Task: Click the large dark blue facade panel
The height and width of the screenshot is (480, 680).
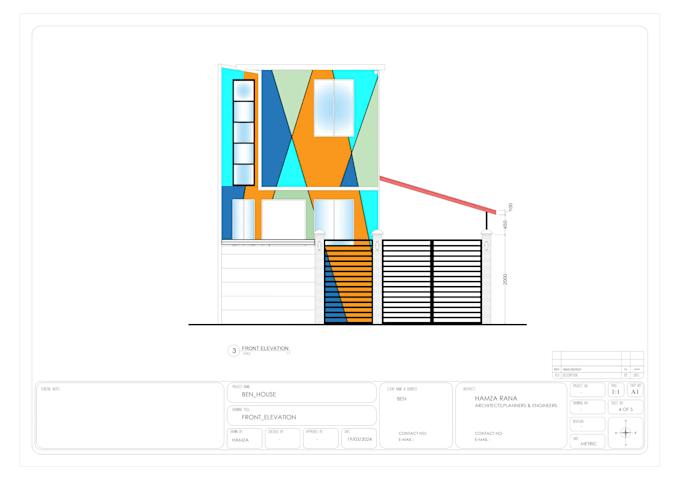Action: [274, 129]
